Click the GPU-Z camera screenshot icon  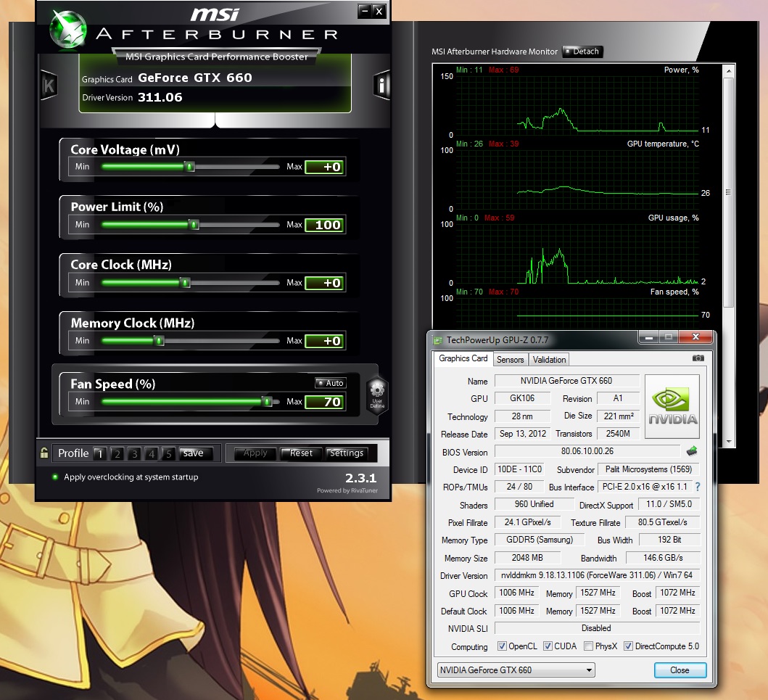point(698,358)
